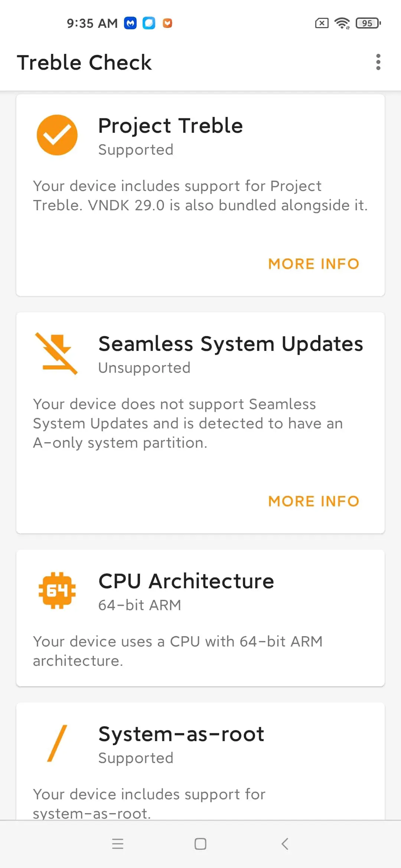
Task: Tap the orange shield notification icon
Action: pyautogui.click(x=167, y=23)
